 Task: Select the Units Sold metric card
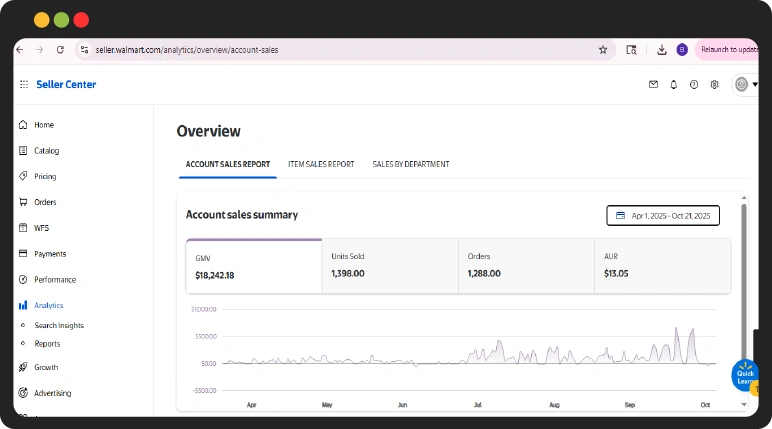390,265
